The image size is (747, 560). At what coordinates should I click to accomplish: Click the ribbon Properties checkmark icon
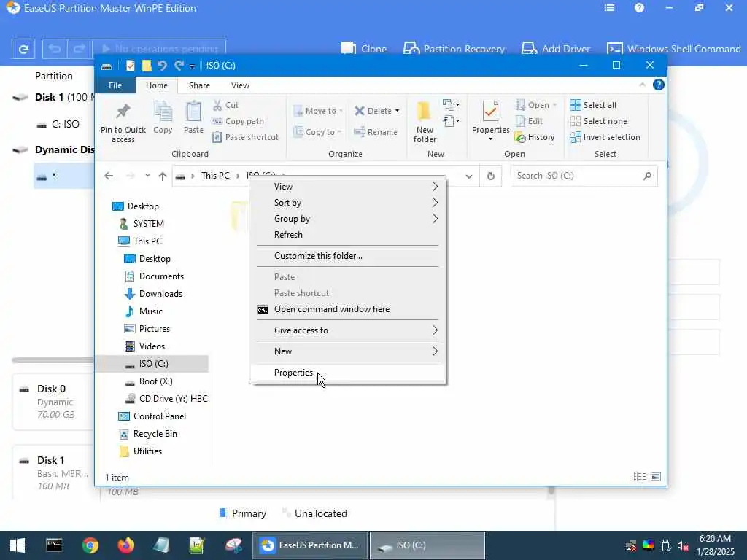pyautogui.click(x=491, y=112)
